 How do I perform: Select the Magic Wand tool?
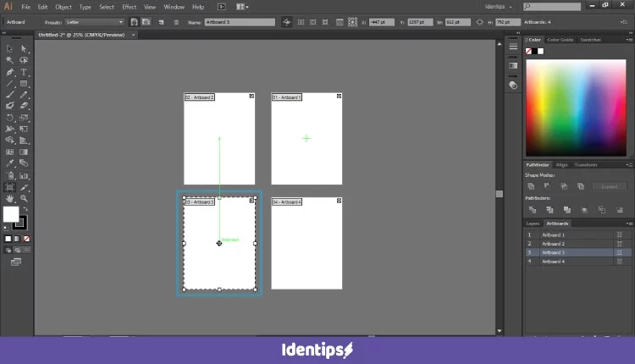tap(10, 60)
